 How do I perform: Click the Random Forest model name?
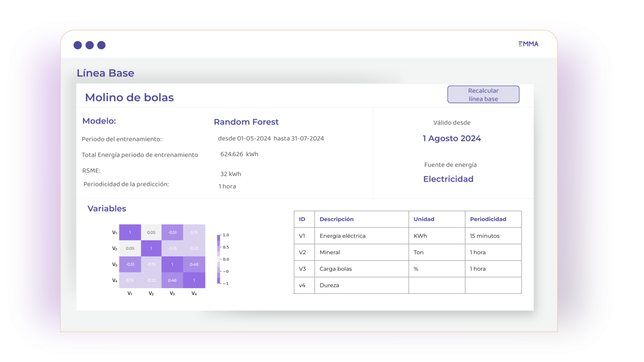[246, 122]
